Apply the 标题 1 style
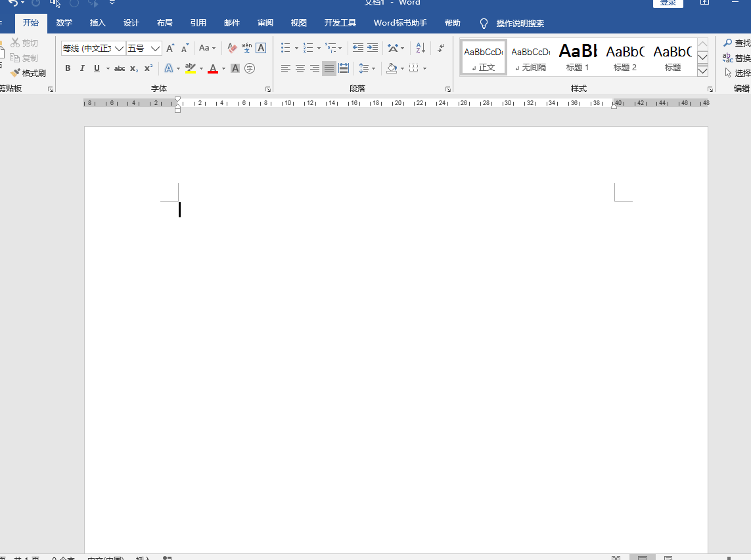The image size is (751, 560). 578,57
